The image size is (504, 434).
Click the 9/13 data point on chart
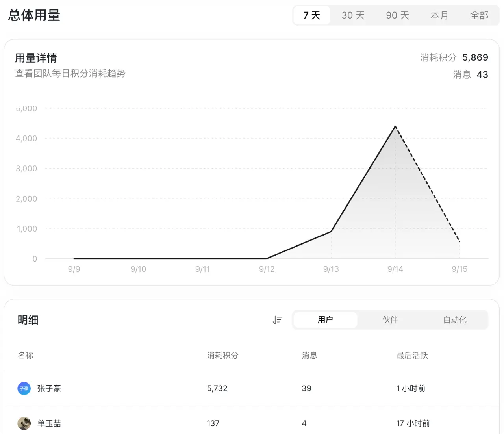[x=331, y=231]
